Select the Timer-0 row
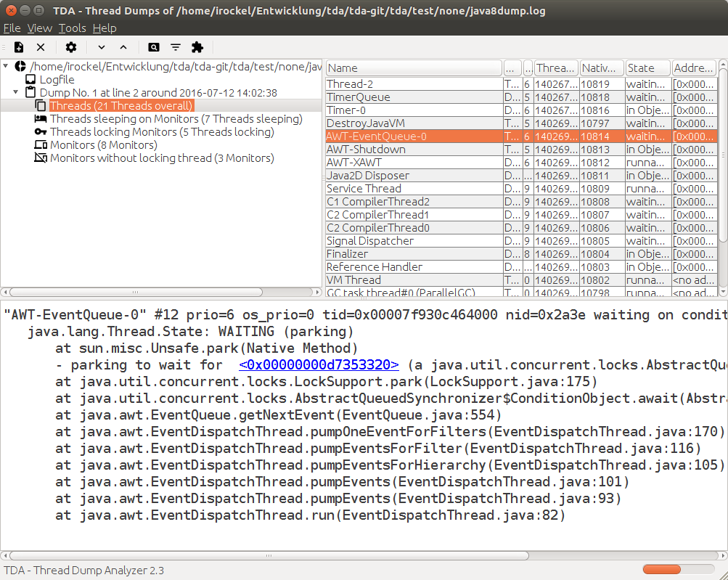Screen dimensions: 728x580 coord(521,110)
